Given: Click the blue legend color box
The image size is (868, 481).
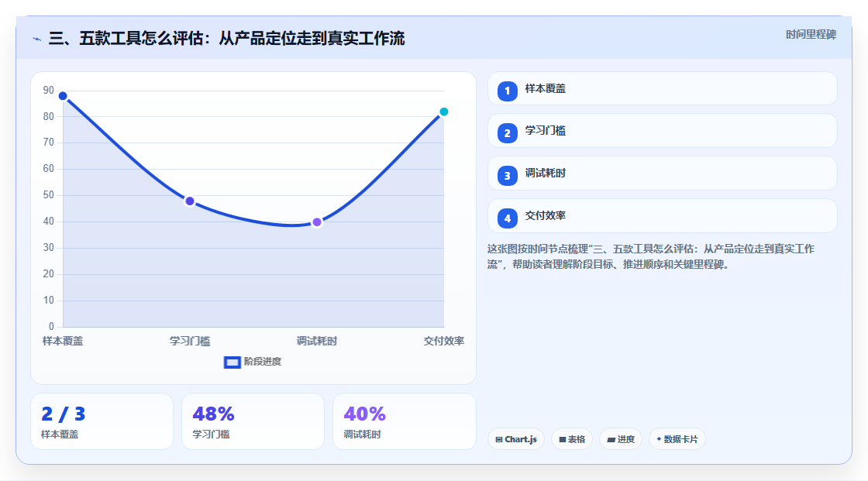Looking at the screenshot, I should pyautogui.click(x=232, y=362).
